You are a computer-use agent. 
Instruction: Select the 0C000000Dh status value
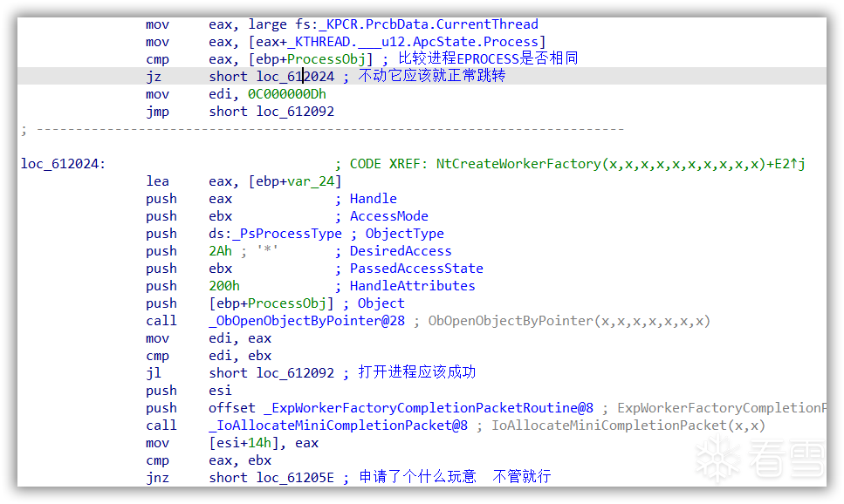click(x=287, y=94)
